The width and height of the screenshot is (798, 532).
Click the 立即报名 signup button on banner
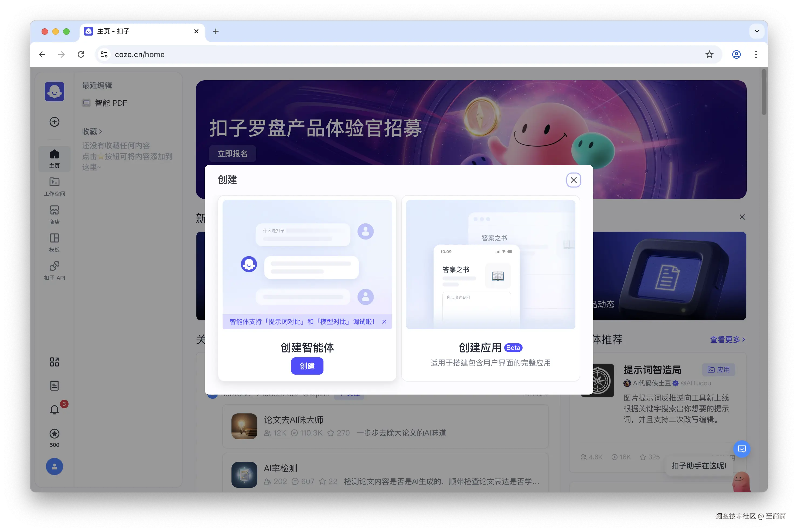[x=232, y=153]
